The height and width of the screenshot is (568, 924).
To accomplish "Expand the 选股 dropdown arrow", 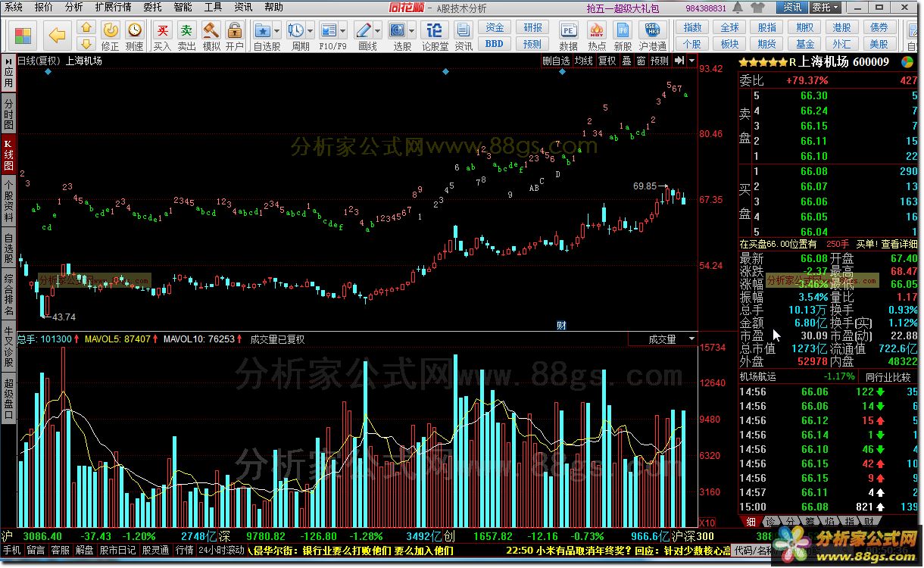I will click(412, 31).
